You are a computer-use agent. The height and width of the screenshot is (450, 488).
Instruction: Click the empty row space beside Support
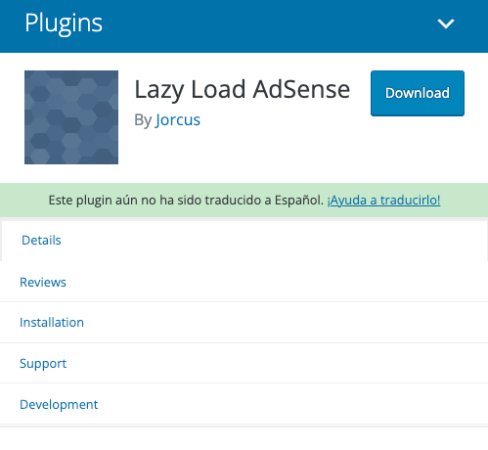tap(277, 364)
